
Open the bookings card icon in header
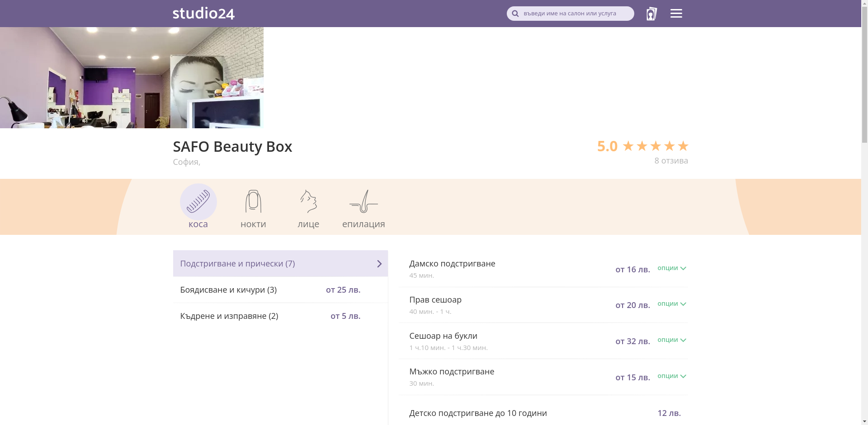[651, 14]
